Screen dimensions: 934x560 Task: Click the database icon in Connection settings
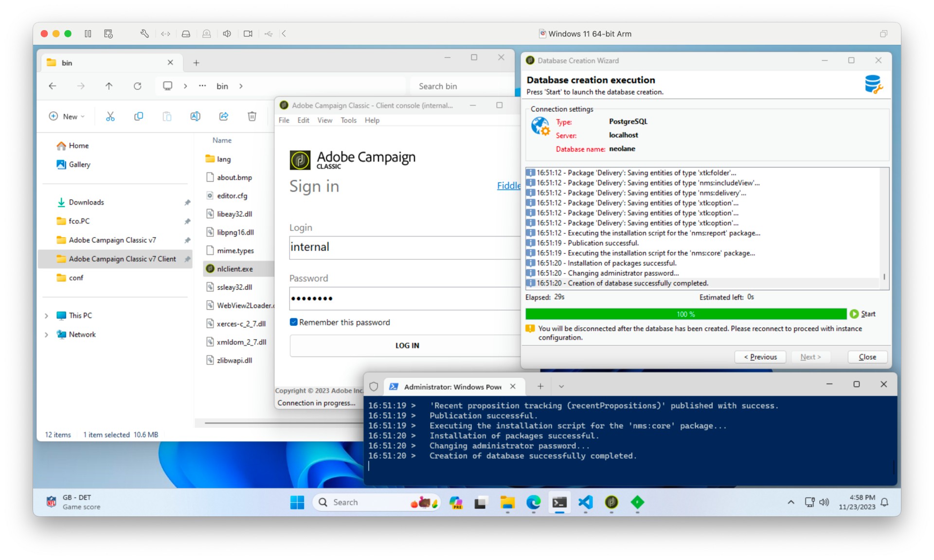click(539, 125)
